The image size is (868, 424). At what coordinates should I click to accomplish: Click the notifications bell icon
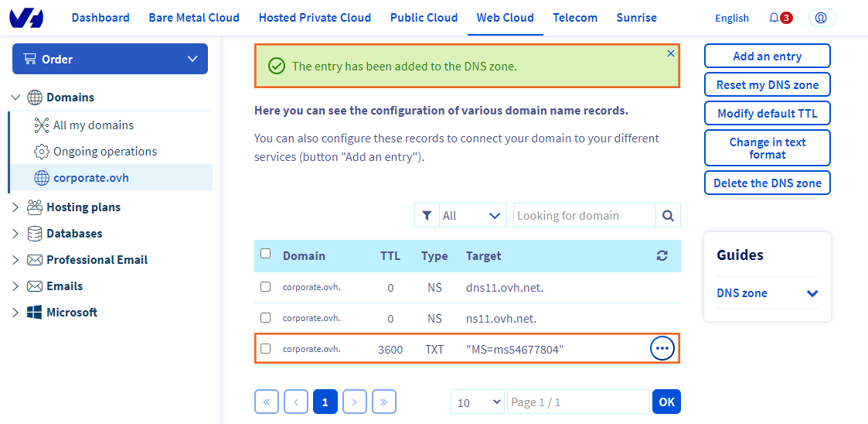774,18
